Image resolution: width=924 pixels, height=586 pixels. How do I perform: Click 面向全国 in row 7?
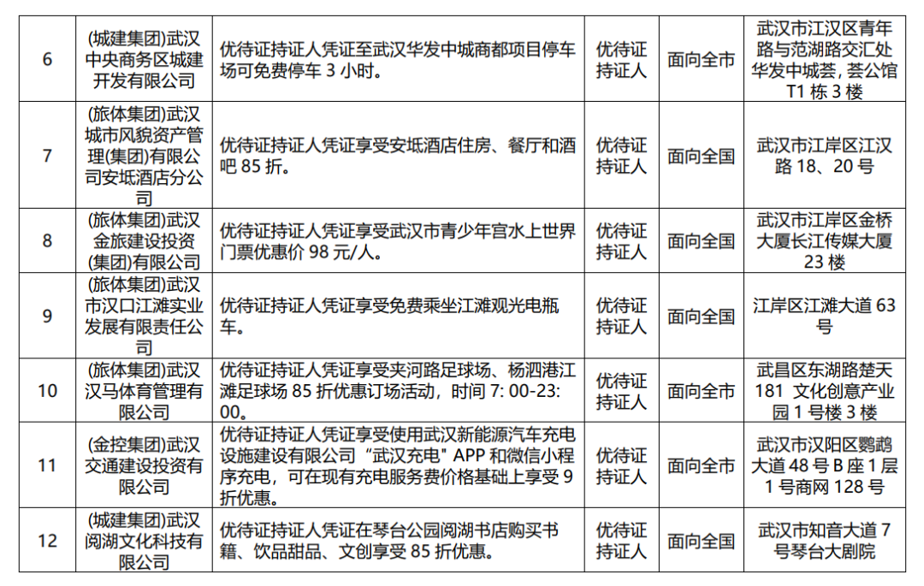click(701, 156)
